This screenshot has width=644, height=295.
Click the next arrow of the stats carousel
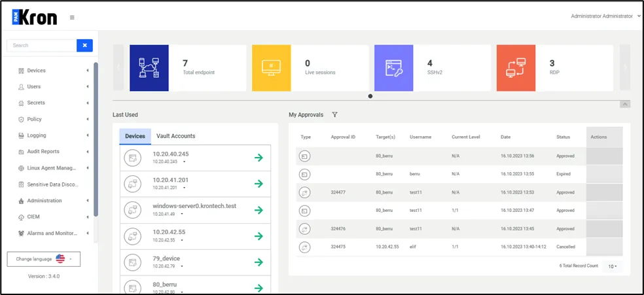[625, 67]
